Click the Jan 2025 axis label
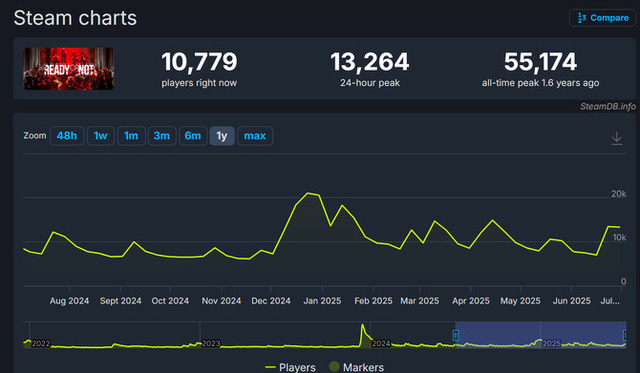The image size is (640, 373). click(322, 301)
